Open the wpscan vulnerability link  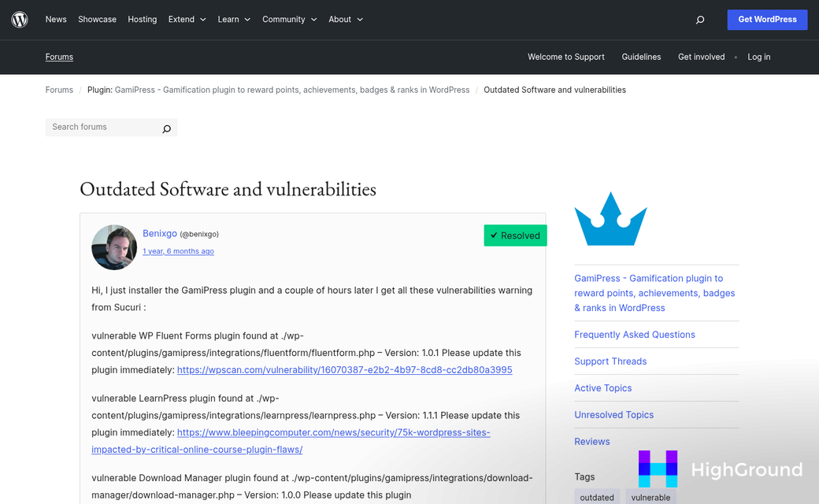click(344, 370)
